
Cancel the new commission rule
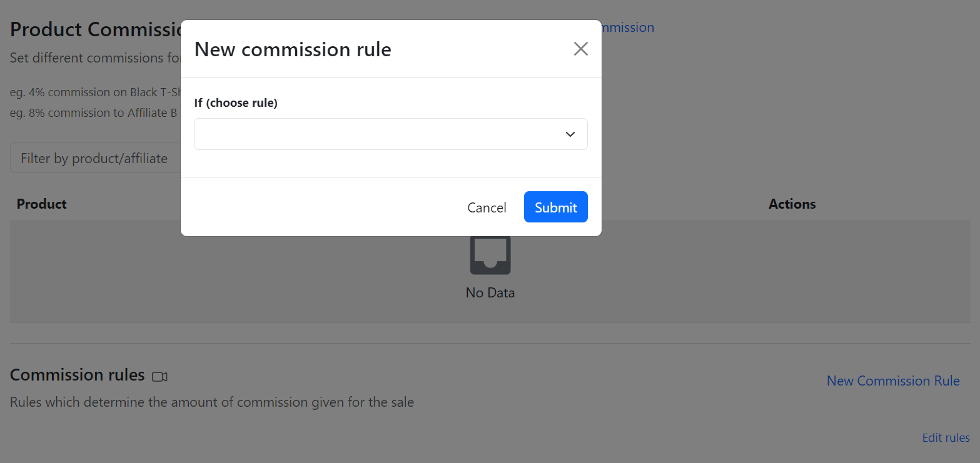[x=487, y=207]
